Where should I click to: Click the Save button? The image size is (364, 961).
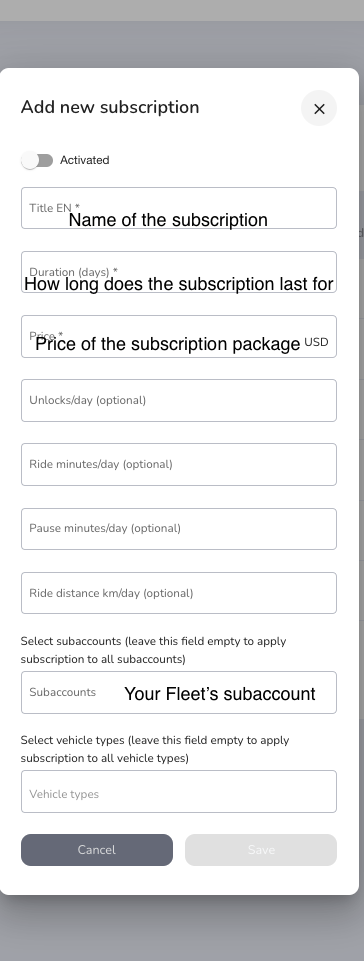click(261, 850)
